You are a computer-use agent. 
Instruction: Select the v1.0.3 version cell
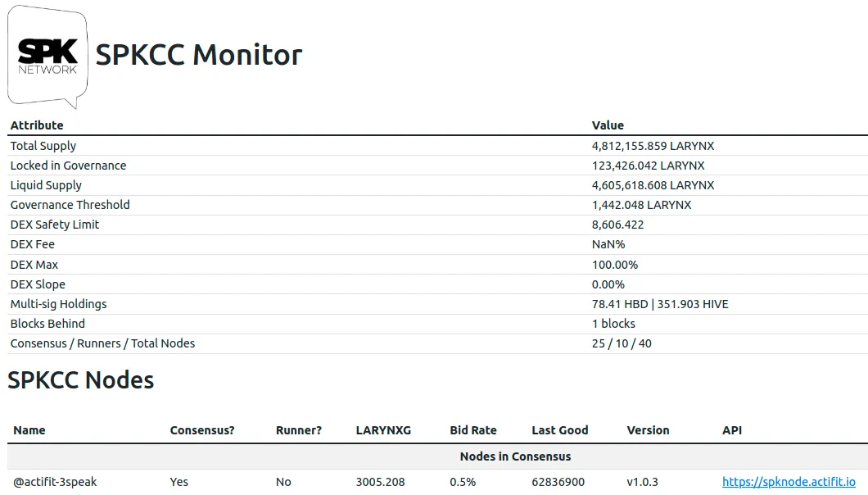tap(643, 482)
